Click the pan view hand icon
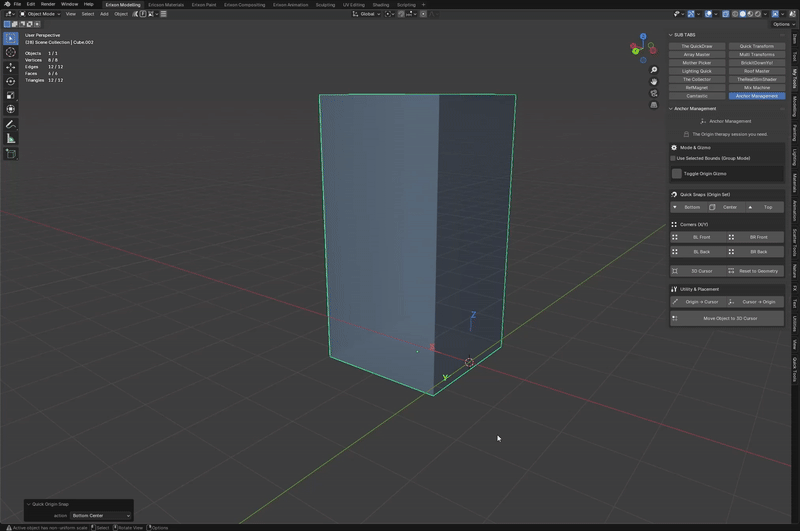The width and height of the screenshot is (800, 531). (654, 82)
